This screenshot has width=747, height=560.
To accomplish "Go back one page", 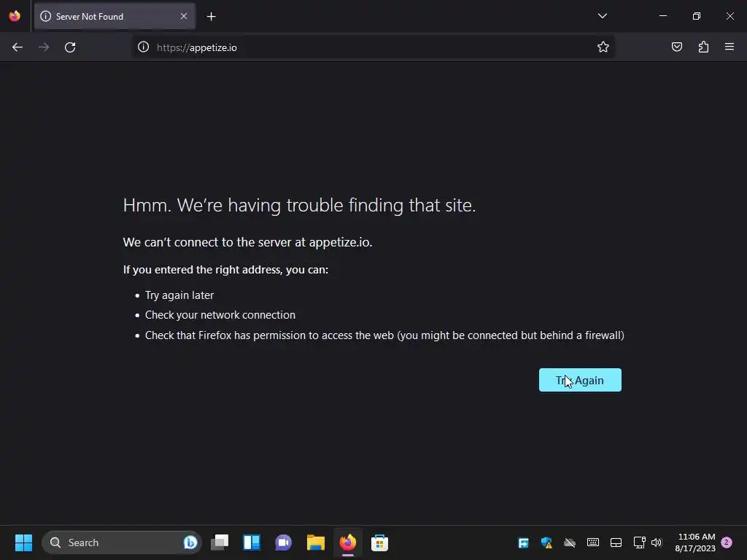I will pyautogui.click(x=18, y=47).
